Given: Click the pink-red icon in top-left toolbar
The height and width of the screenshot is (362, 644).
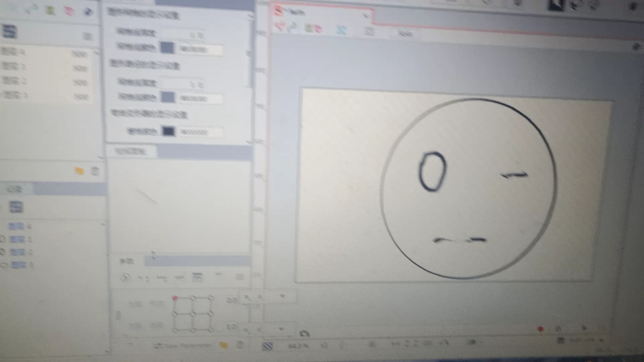Looking at the screenshot, I should 69,11.
